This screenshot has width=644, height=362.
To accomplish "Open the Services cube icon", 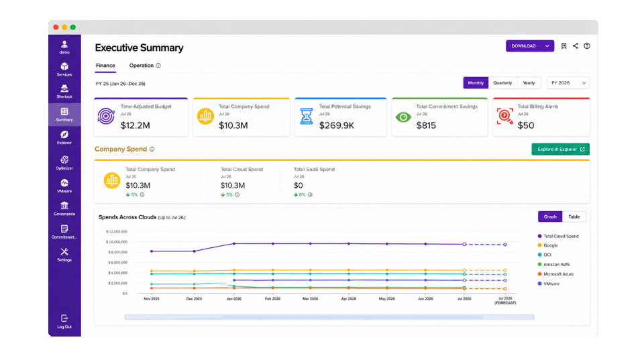I will [64, 66].
